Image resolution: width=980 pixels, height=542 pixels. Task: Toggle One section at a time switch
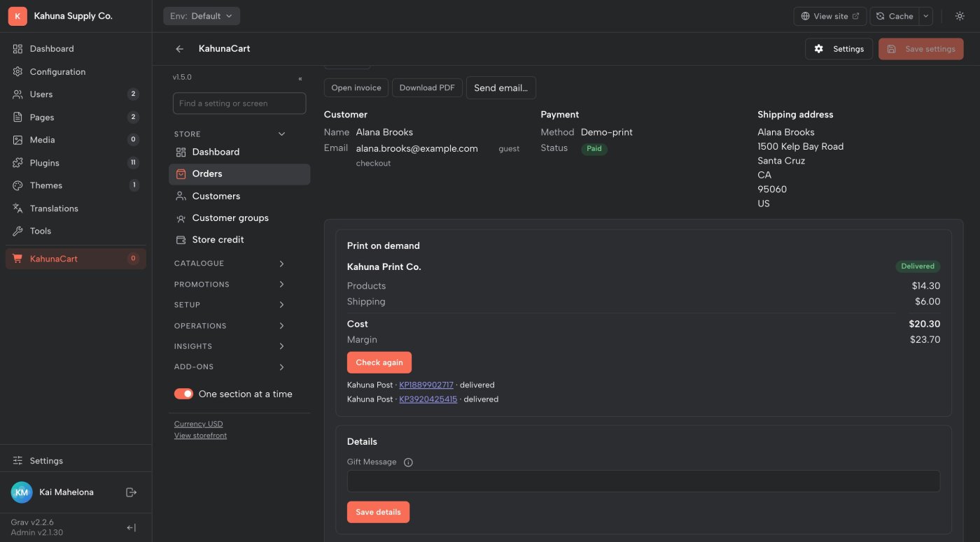click(x=183, y=394)
